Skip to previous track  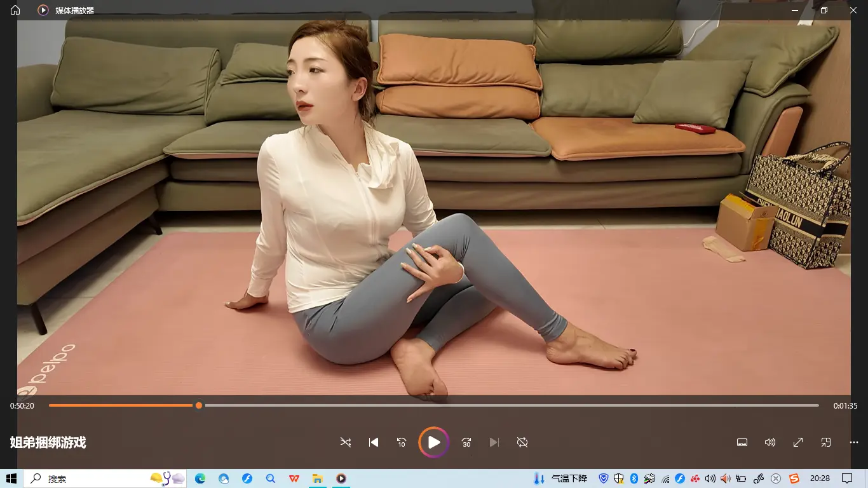pos(374,442)
